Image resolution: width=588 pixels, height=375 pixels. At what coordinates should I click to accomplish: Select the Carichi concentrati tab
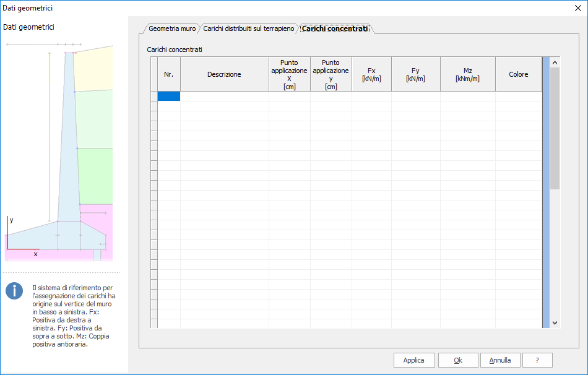point(335,28)
